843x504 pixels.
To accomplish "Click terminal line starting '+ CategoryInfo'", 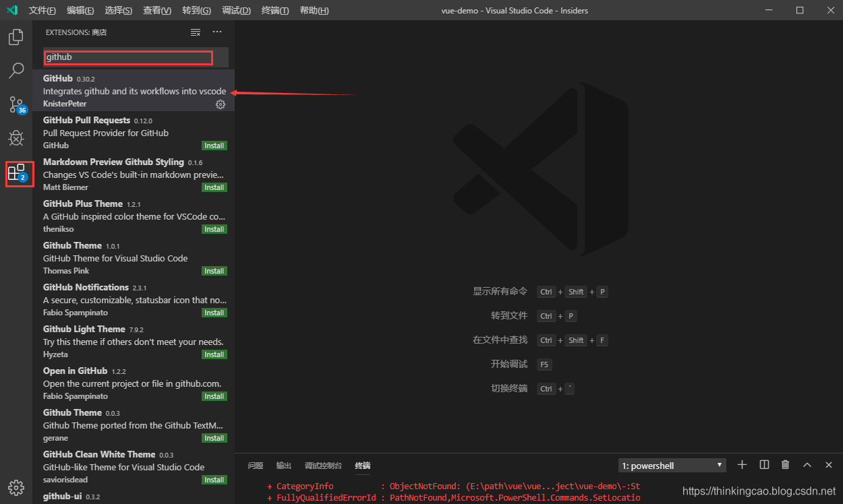I will (453, 486).
